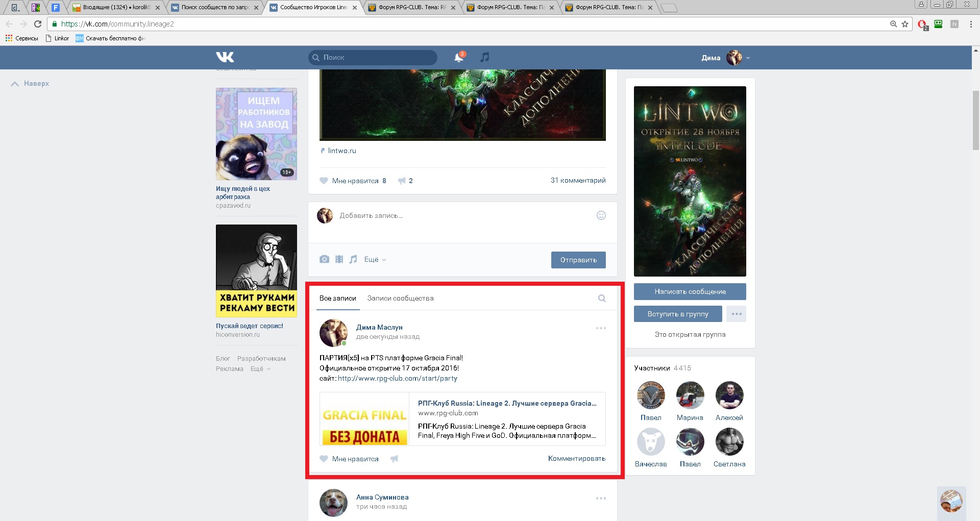Click Вступить в группу button
980x521 pixels.
678,314
